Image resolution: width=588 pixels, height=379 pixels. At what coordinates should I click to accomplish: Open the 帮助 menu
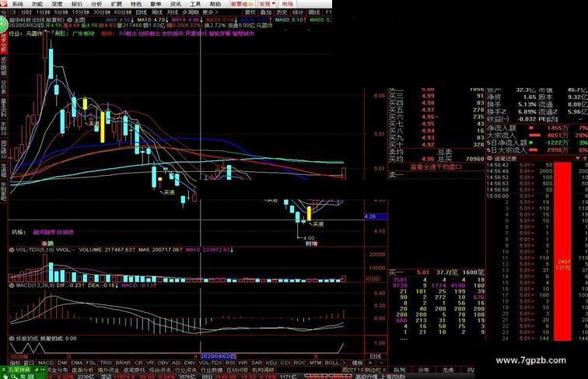click(x=215, y=4)
